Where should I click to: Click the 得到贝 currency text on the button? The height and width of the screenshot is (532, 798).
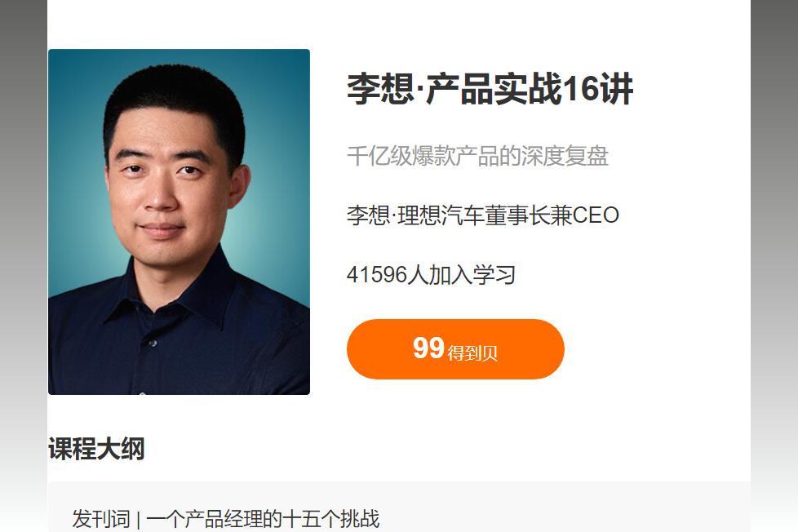point(472,352)
